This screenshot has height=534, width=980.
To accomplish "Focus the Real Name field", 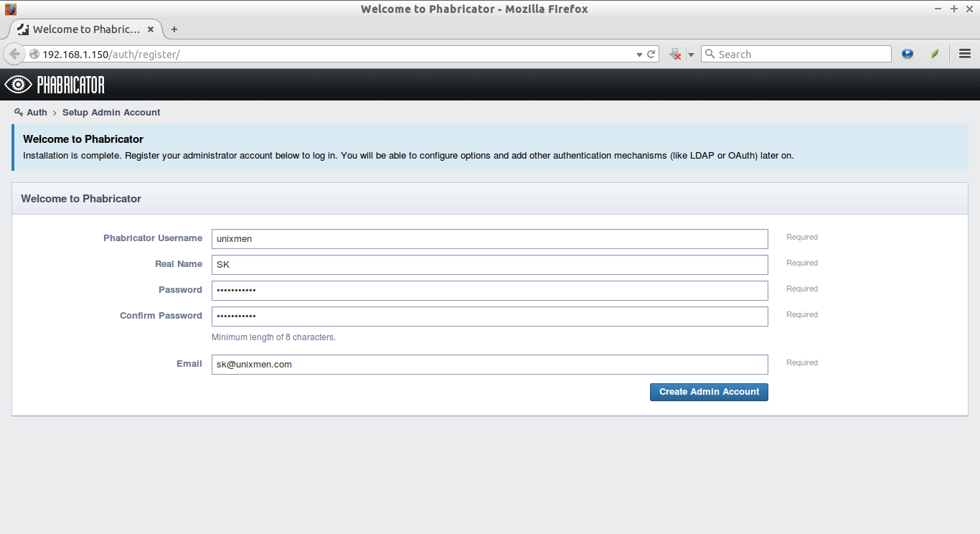I will click(490, 265).
